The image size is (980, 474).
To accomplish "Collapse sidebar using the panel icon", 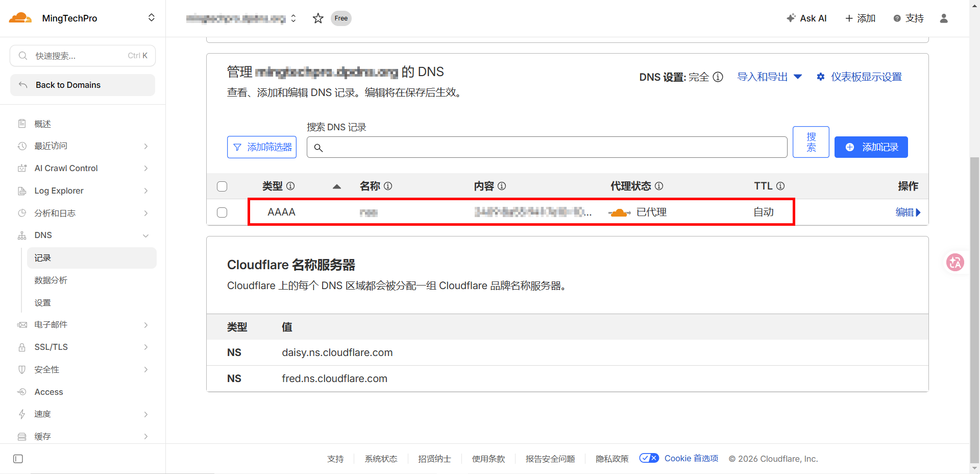I will pyautogui.click(x=18, y=459).
